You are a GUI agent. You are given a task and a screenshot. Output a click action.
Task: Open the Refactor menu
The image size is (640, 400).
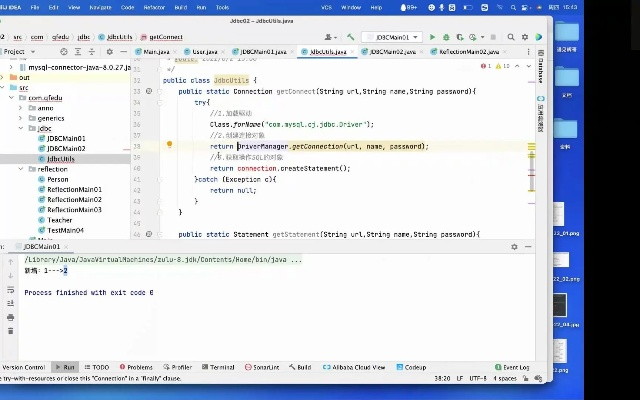coord(156,7)
